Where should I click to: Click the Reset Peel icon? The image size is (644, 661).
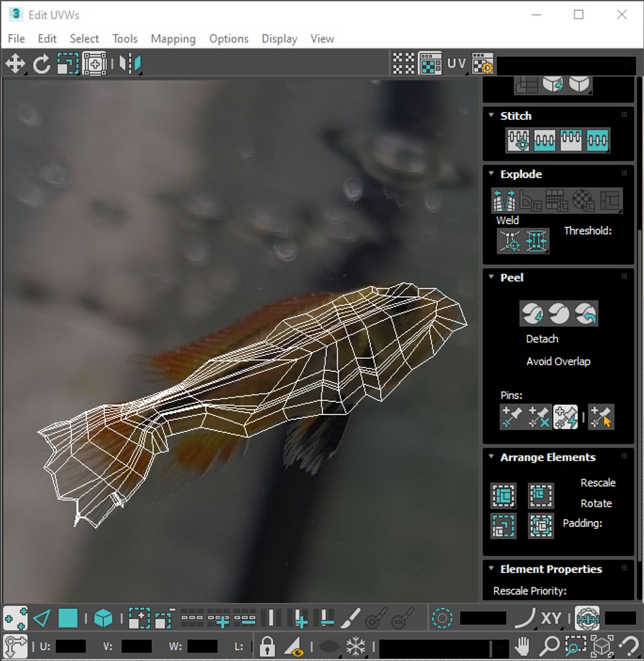(586, 313)
